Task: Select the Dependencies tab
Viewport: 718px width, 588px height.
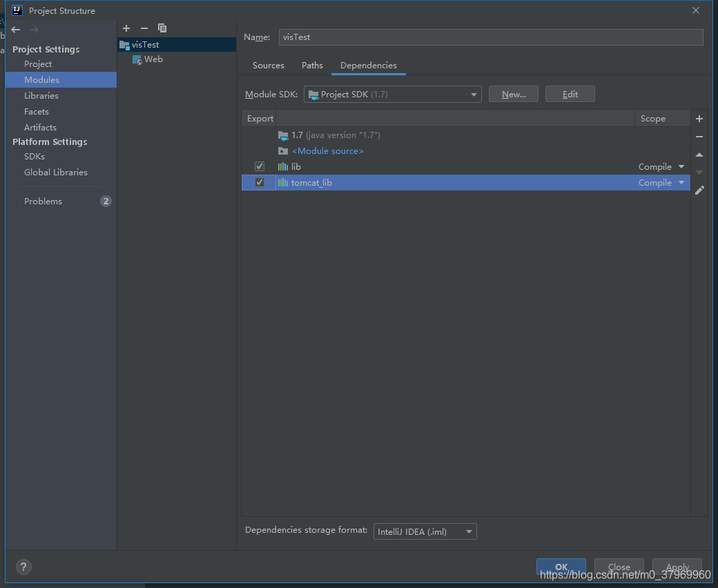Action: point(368,66)
